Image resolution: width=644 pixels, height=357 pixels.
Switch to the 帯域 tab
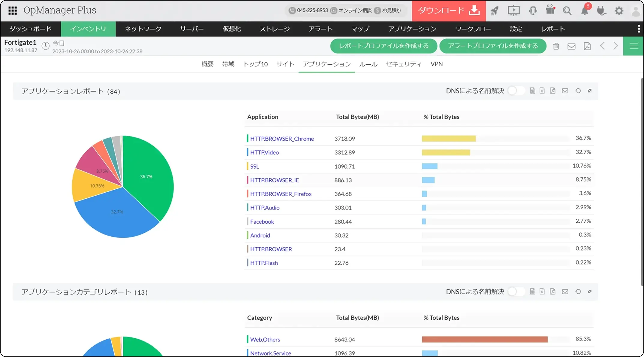pyautogui.click(x=228, y=64)
